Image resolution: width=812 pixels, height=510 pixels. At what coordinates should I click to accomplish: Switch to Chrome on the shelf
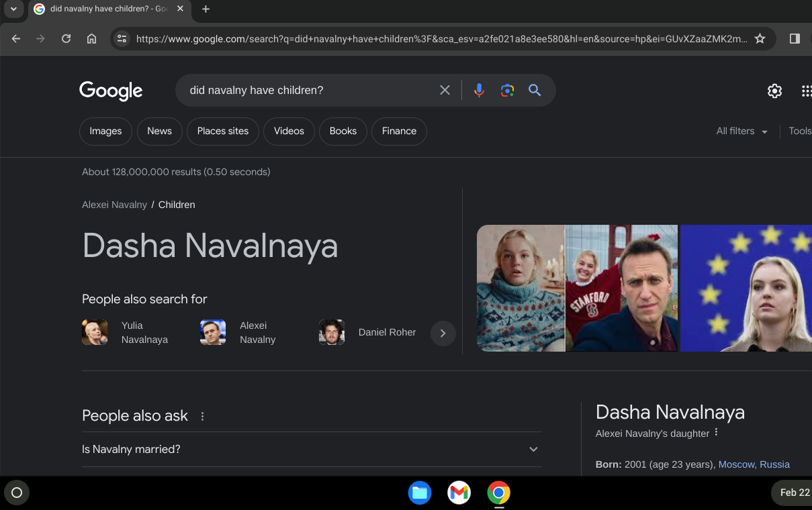pyautogui.click(x=498, y=493)
